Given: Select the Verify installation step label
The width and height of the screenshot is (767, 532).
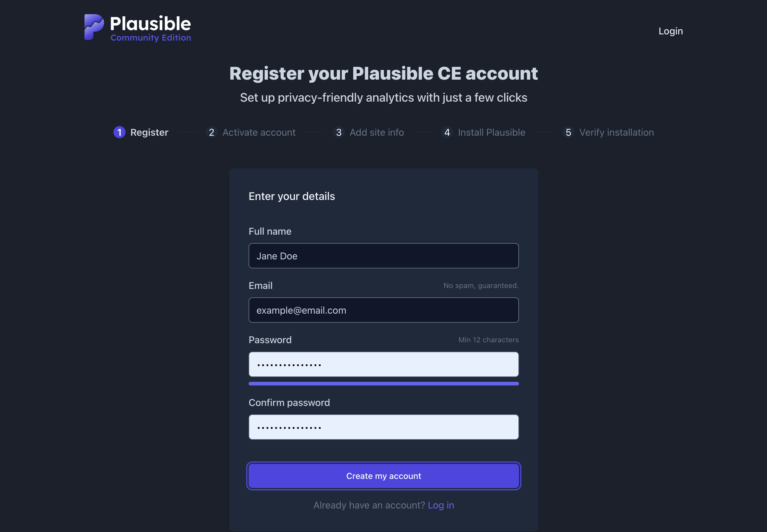Looking at the screenshot, I should click(616, 132).
